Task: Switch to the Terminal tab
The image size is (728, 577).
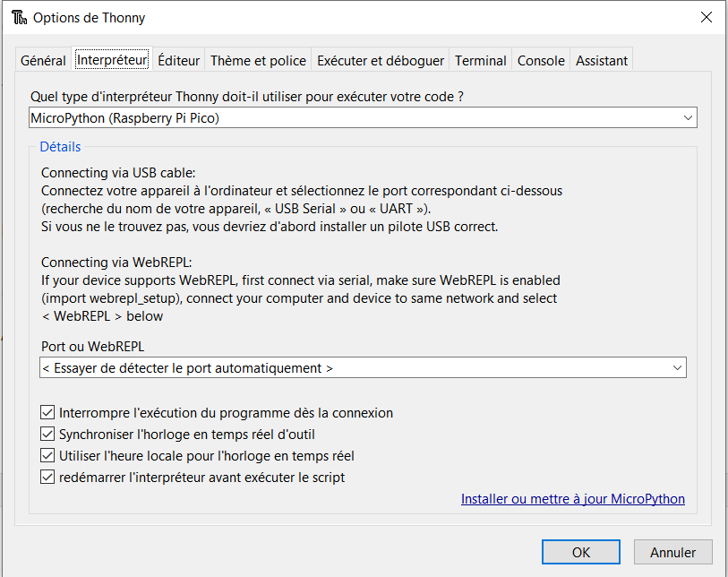Action: tap(481, 61)
